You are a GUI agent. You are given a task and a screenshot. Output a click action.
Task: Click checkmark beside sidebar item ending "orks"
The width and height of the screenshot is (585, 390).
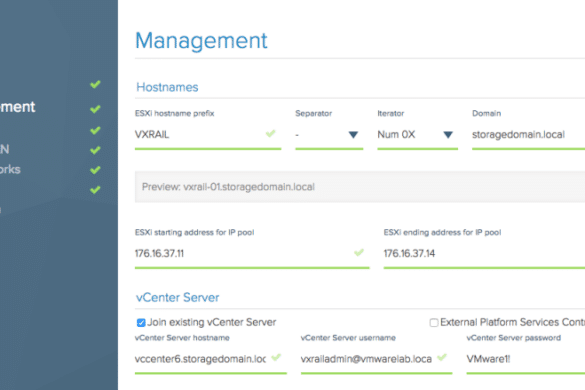coord(95,170)
